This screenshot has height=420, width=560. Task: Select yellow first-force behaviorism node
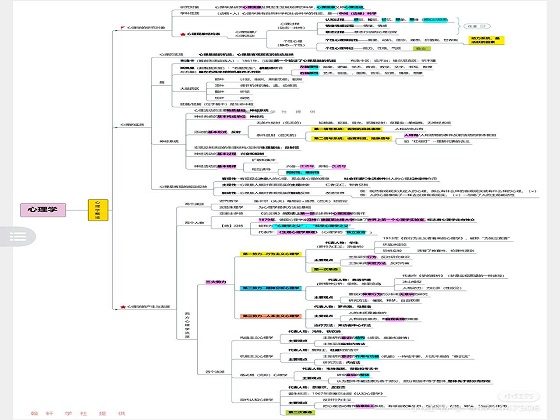point(271,254)
